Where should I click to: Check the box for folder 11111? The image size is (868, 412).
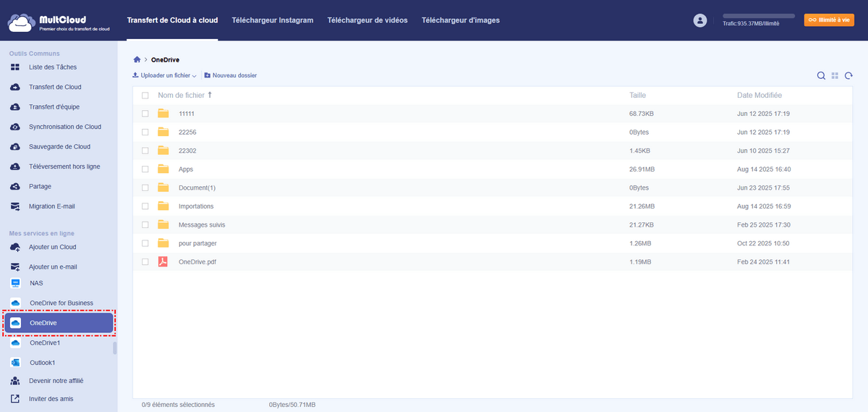[x=145, y=114]
